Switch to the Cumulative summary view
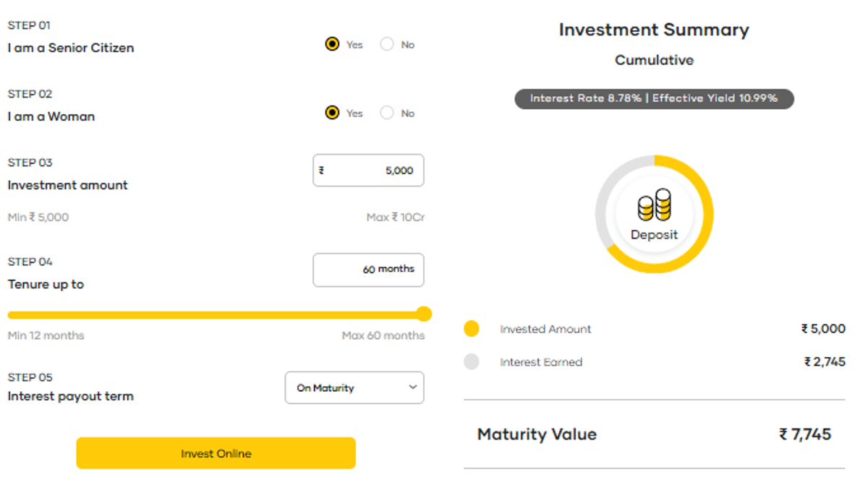Viewport: 868px width, 488px height. [654, 61]
